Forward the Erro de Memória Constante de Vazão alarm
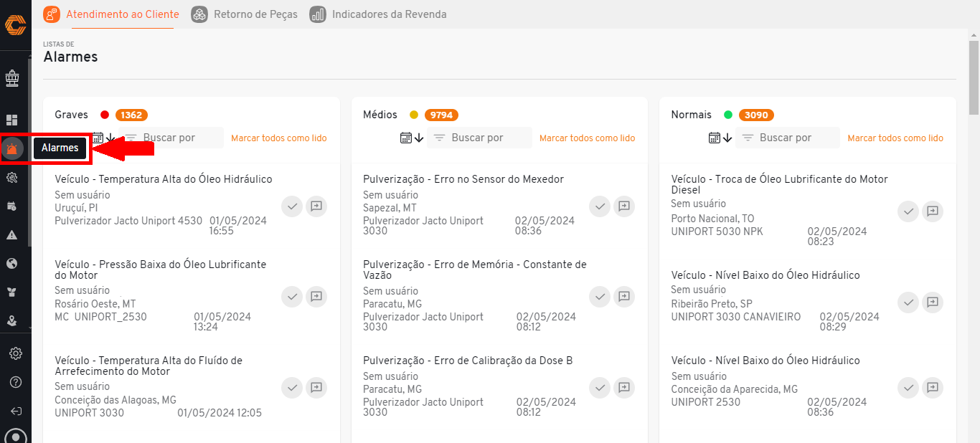The image size is (980, 443). tap(625, 296)
